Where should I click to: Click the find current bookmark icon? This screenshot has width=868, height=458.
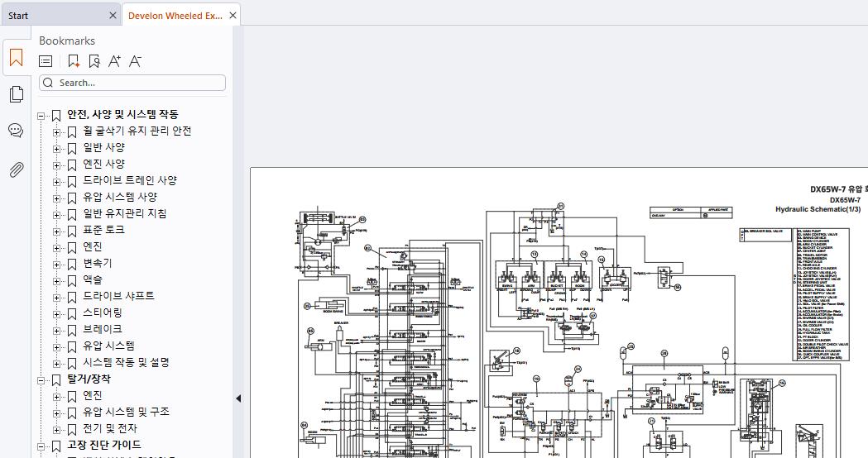pos(94,61)
